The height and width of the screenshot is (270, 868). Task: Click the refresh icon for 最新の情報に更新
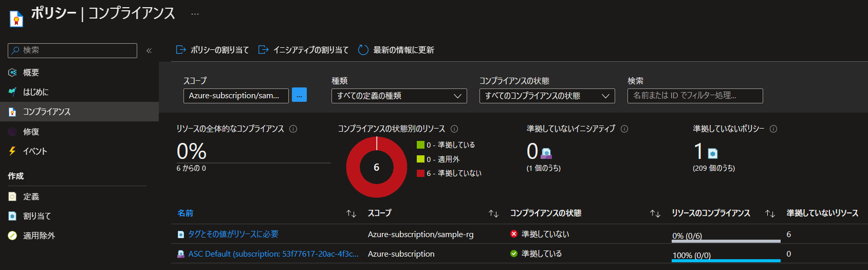[363, 50]
